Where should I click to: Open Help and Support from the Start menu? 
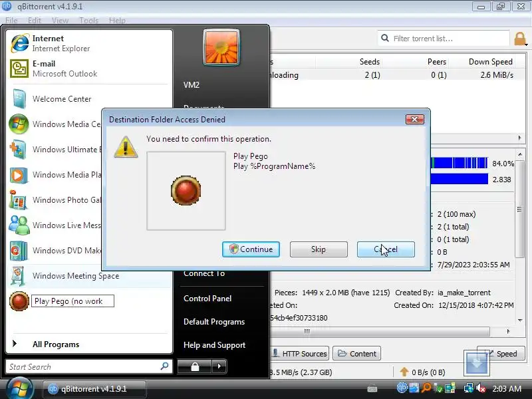click(214, 345)
